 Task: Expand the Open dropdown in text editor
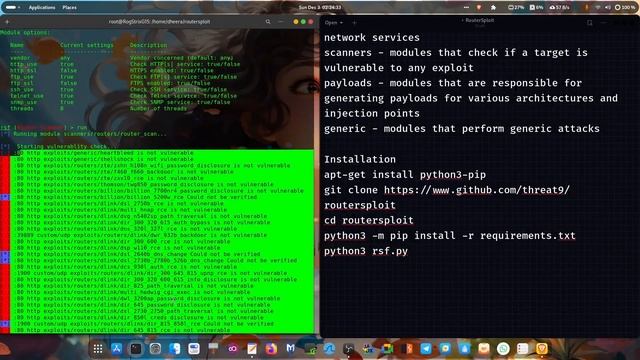[333, 23]
